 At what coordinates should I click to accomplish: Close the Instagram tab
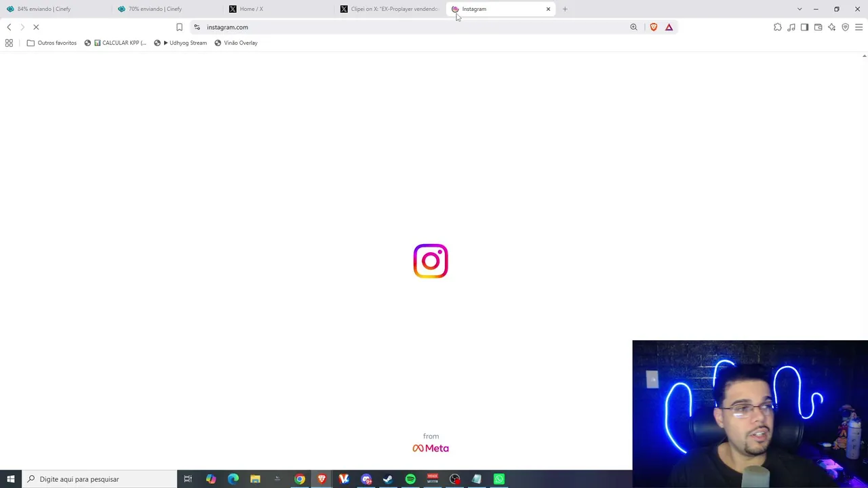[x=548, y=9]
